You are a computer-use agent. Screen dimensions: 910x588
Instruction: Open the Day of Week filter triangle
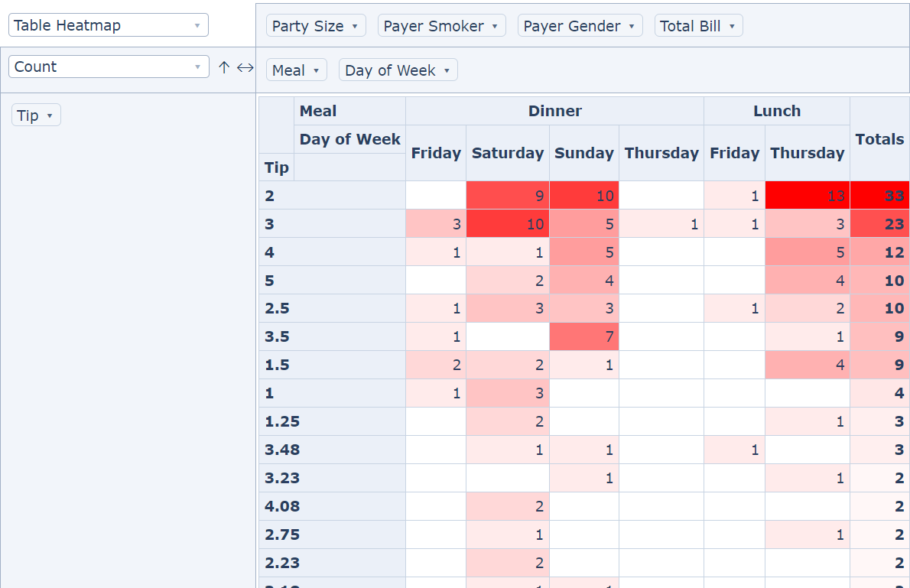[447, 71]
